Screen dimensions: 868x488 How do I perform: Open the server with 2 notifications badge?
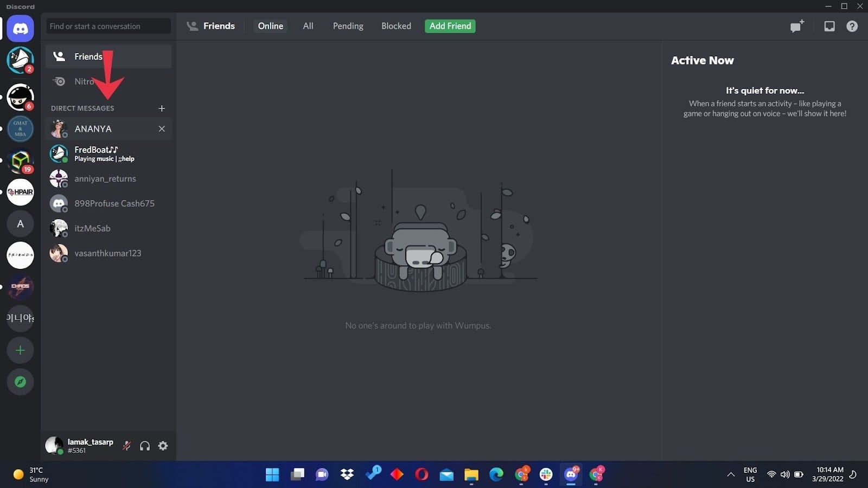(x=20, y=60)
